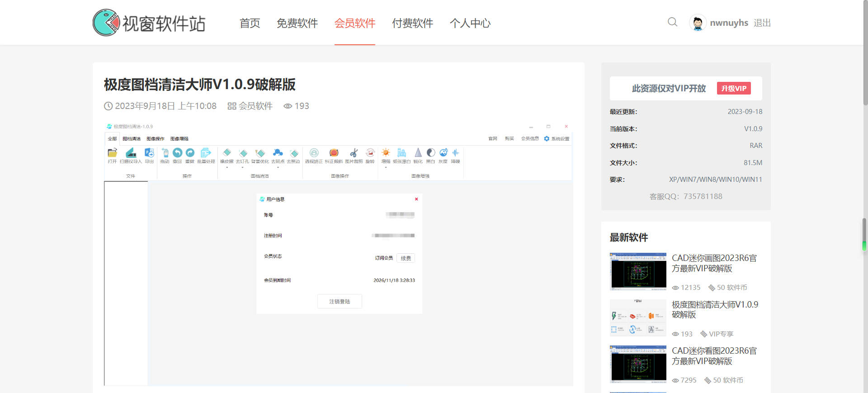
Task: Close the 用户信息 dialog
Action: (x=416, y=199)
